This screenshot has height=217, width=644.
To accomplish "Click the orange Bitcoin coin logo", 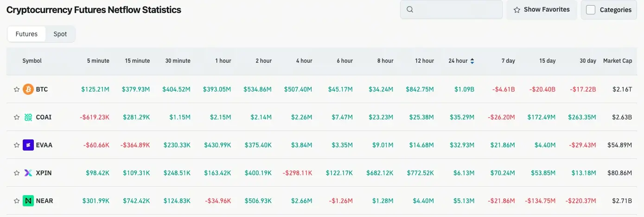I will (x=28, y=89).
